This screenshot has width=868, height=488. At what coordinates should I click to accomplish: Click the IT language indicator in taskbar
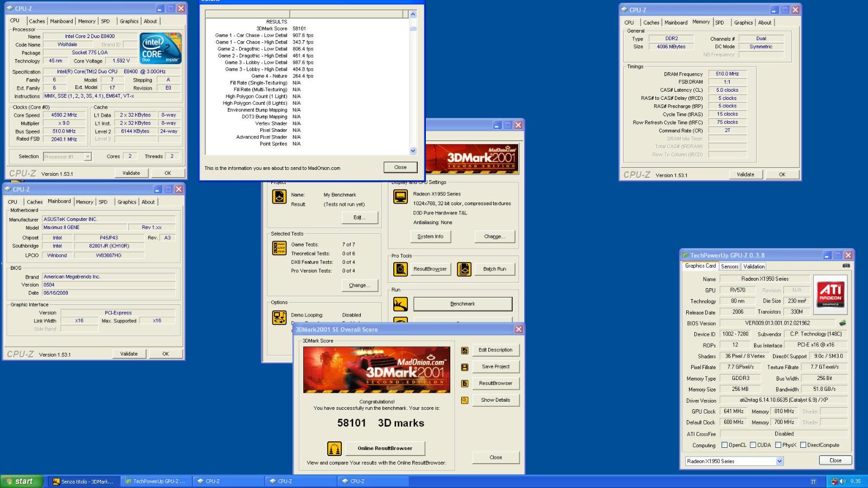click(x=813, y=481)
